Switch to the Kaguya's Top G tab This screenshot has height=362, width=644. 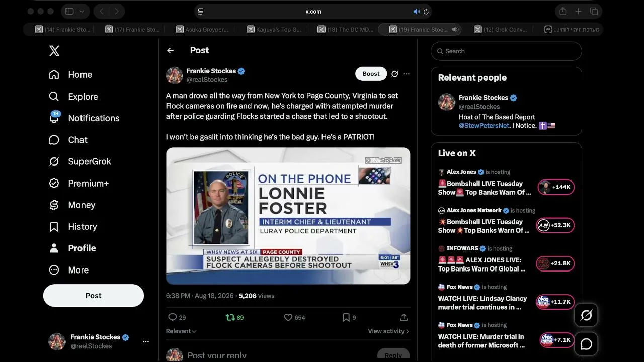(x=273, y=30)
